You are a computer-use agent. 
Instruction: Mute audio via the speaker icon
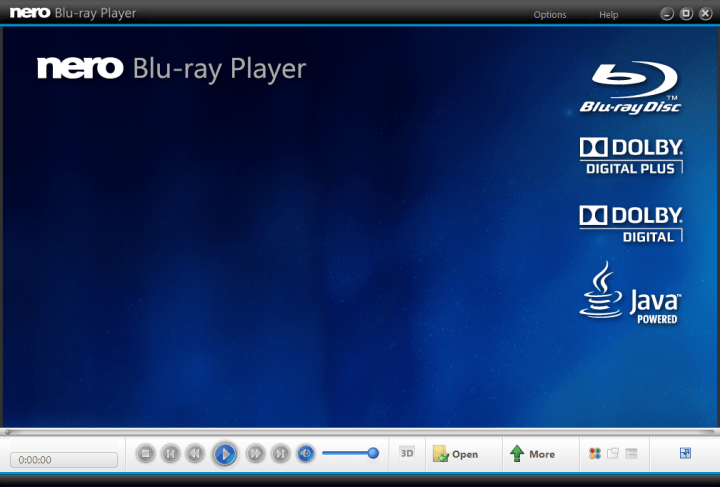click(x=305, y=454)
